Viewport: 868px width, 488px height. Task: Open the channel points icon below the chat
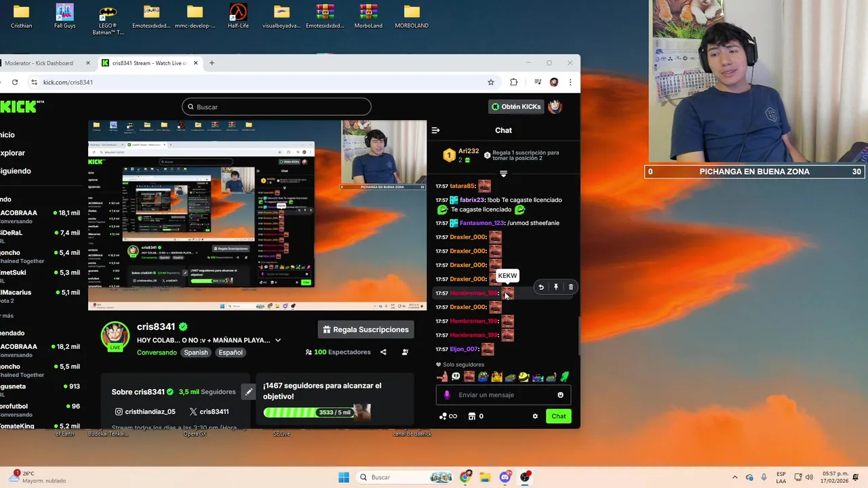coord(448,416)
